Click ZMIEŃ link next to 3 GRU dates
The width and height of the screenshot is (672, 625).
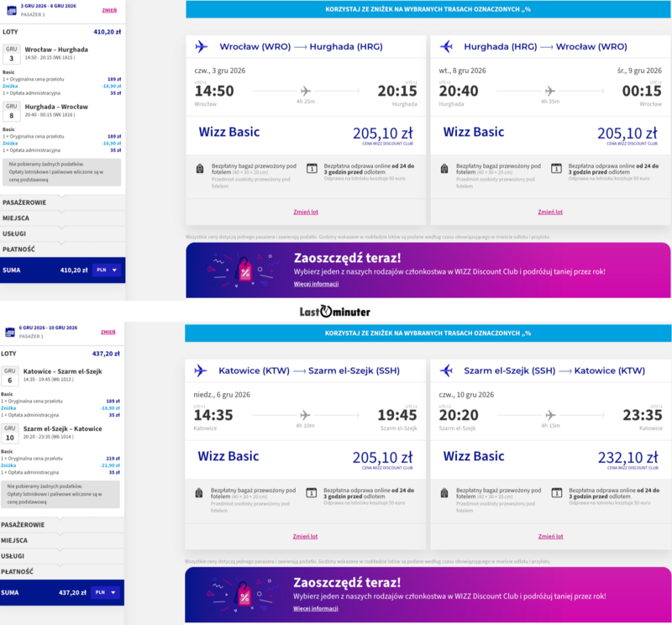click(109, 10)
